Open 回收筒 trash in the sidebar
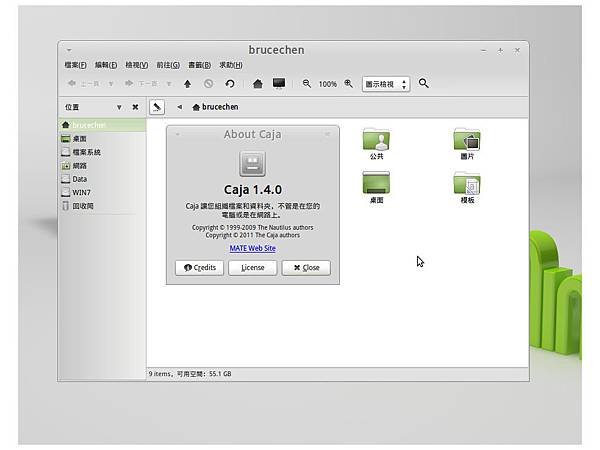 pos(102,206)
